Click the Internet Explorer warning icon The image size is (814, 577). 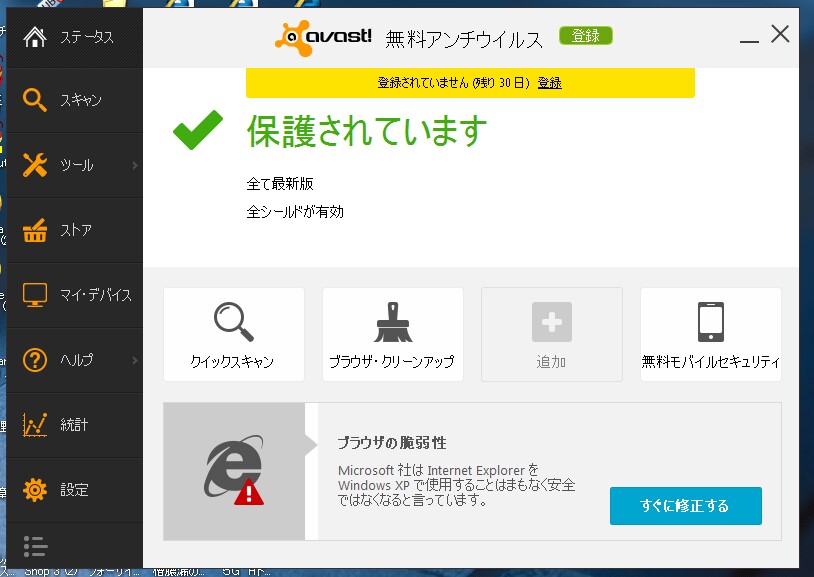(234, 471)
